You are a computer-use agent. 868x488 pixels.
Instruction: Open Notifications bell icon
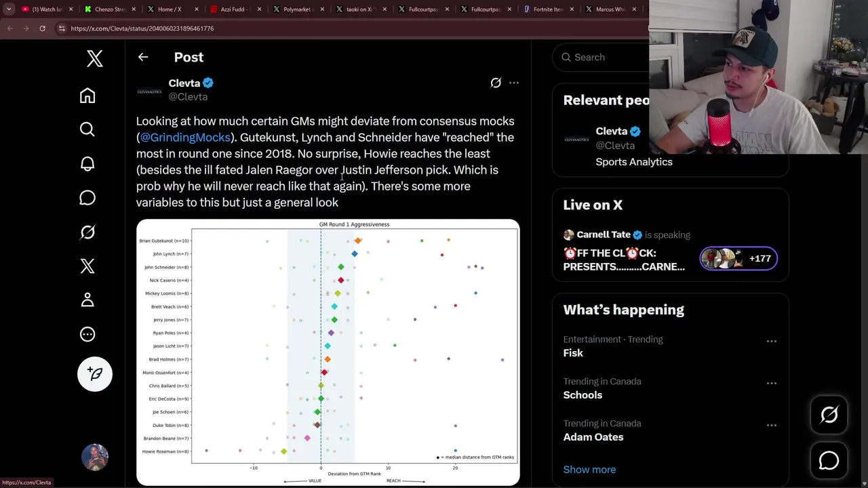tap(87, 163)
